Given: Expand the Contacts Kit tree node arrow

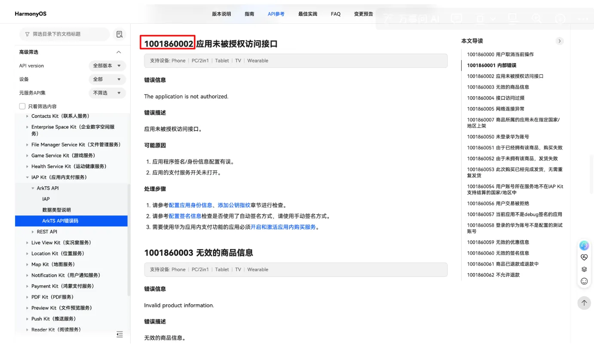Looking at the screenshot, I should (x=28, y=116).
